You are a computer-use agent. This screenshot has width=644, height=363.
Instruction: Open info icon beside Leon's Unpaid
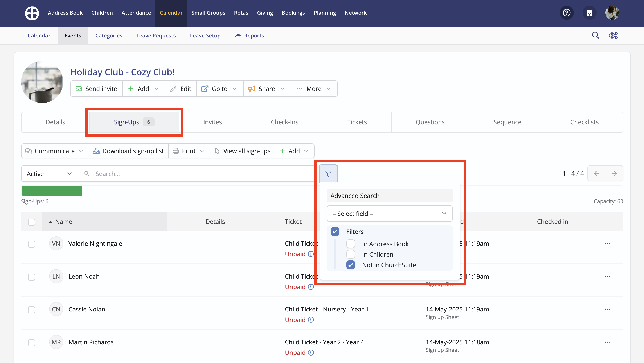[311, 287]
